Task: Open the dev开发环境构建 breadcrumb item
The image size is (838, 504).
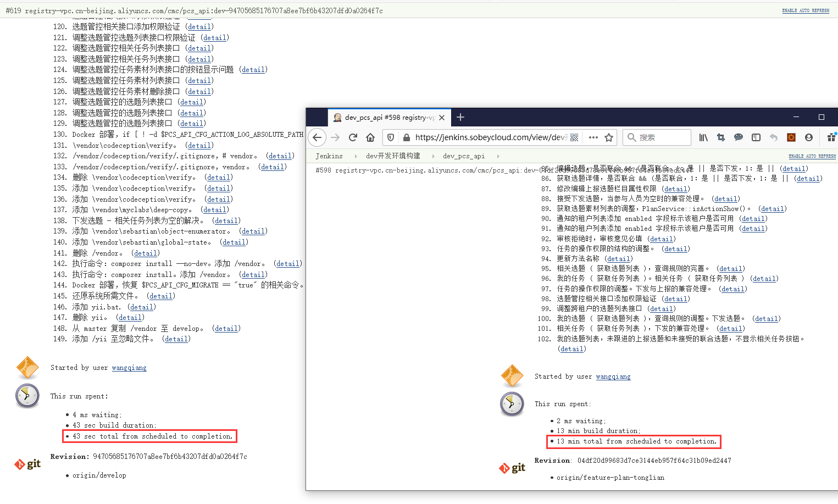Action: (x=393, y=156)
